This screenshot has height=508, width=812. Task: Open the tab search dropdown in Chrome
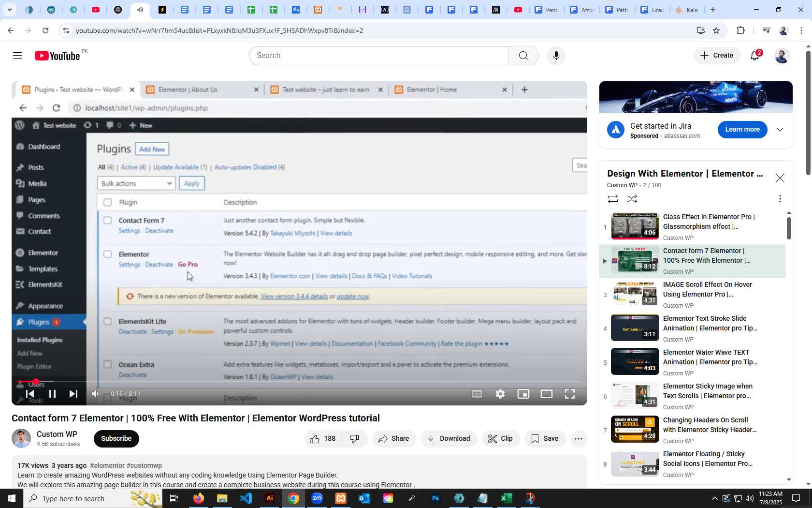(10, 10)
